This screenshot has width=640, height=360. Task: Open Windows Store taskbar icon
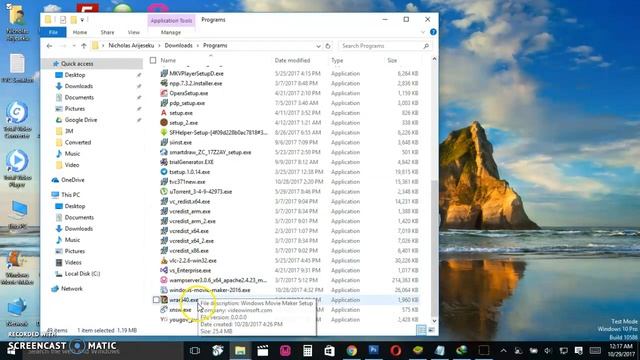(x=329, y=350)
